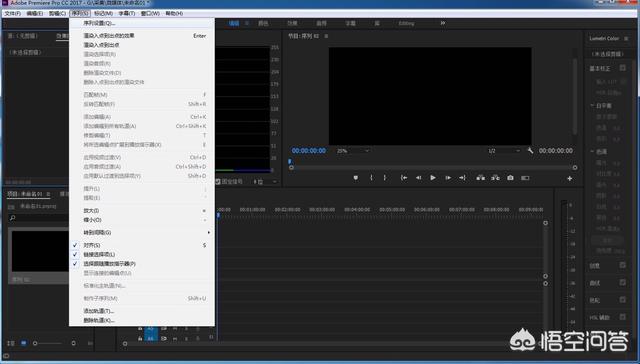
Task: Open 字幕(T) menu in menu bar
Action: coord(127,13)
